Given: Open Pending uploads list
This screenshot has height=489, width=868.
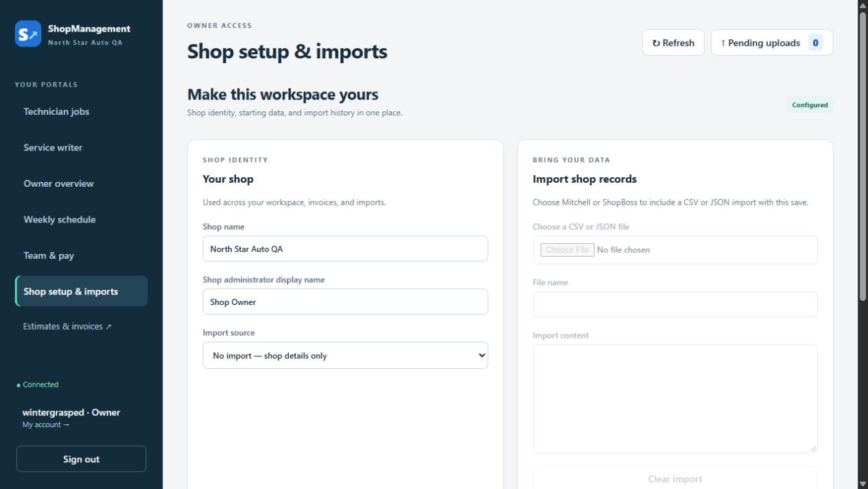Looking at the screenshot, I should [x=772, y=43].
